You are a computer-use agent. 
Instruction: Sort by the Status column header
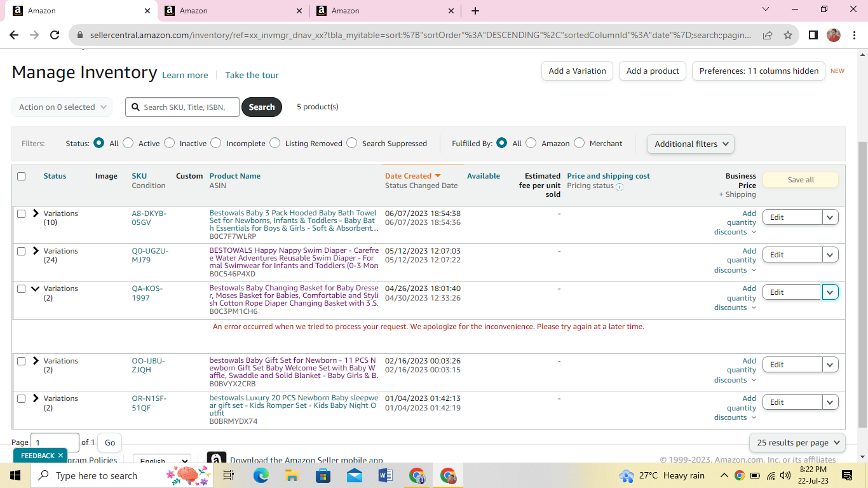(x=55, y=176)
